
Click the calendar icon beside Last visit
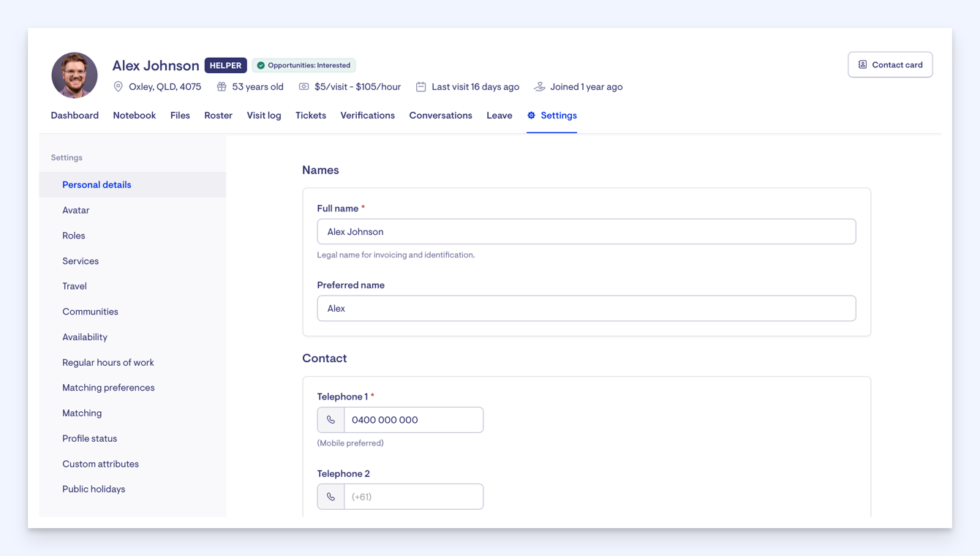421,86
